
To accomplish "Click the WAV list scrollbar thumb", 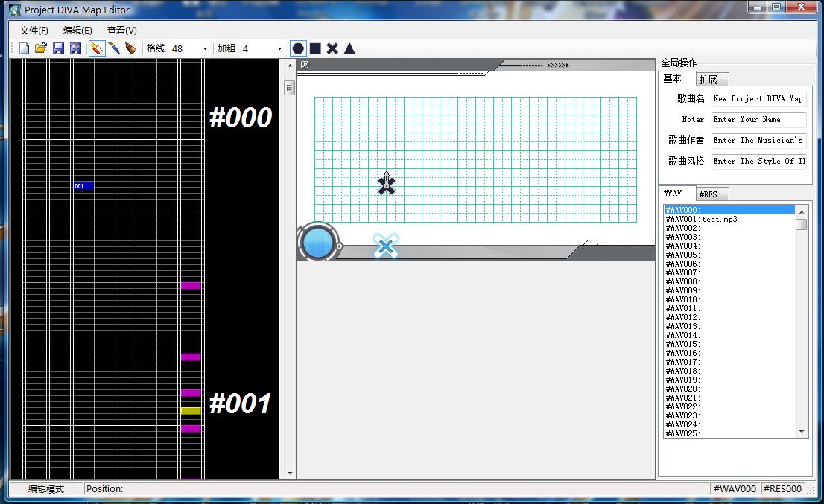I will 802,224.
